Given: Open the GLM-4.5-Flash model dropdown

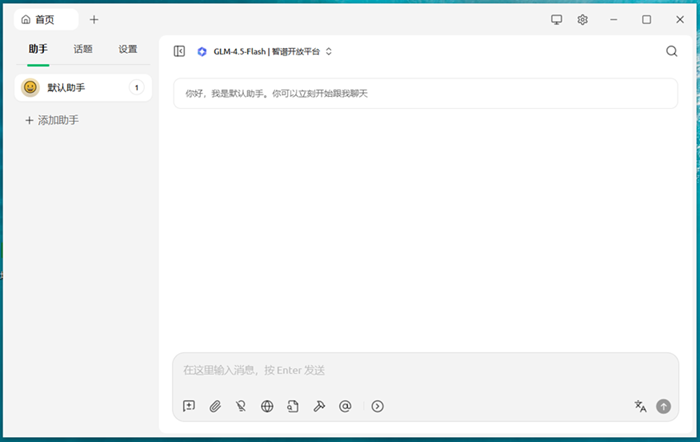Looking at the screenshot, I should [x=265, y=51].
